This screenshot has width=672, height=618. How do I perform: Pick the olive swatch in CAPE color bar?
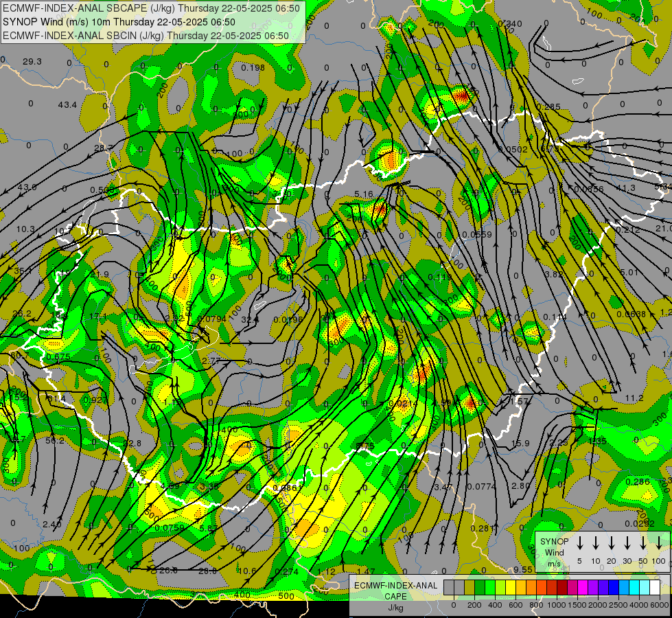(470, 588)
